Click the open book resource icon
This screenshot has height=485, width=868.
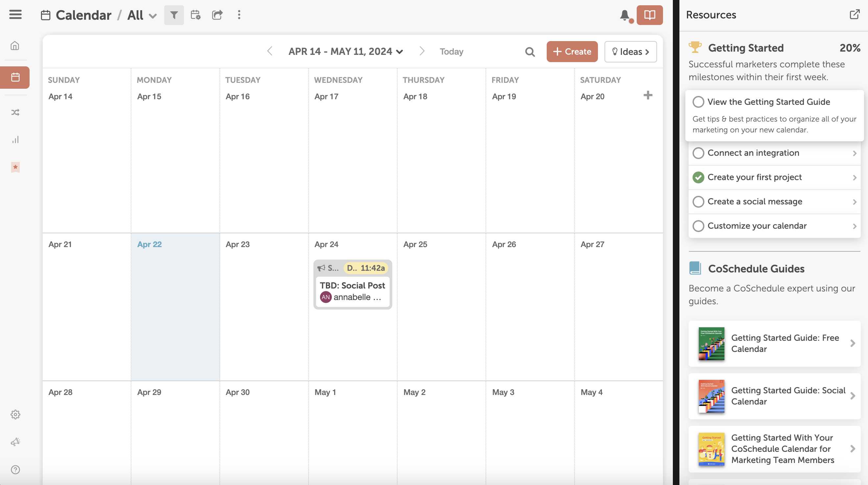(x=650, y=15)
